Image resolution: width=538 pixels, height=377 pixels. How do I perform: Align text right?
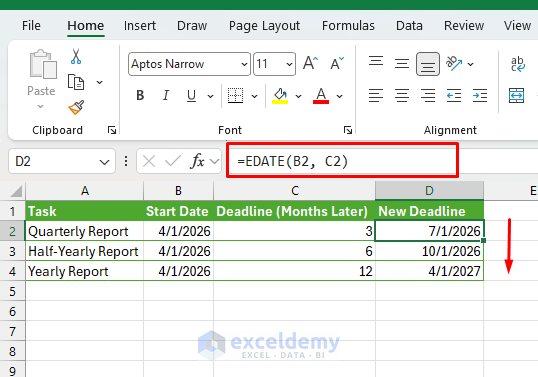tap(428, 95)
